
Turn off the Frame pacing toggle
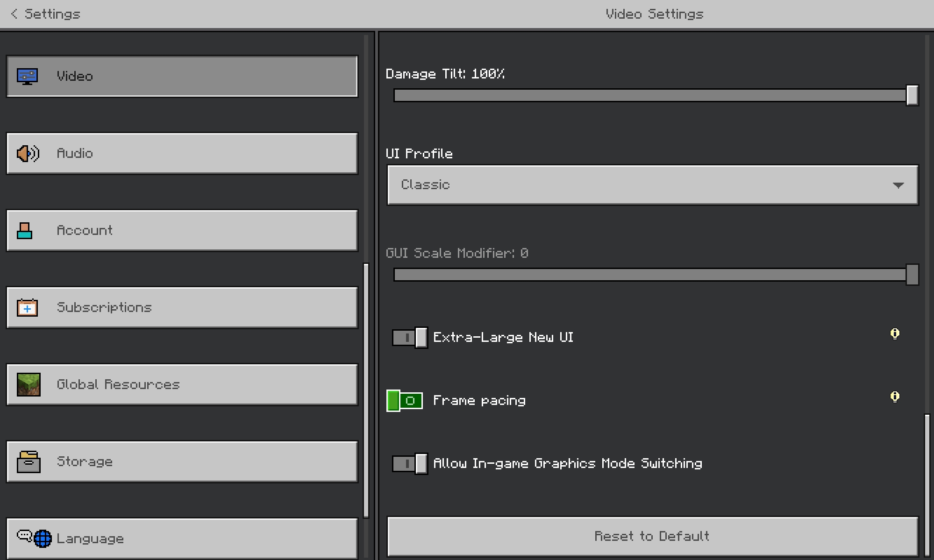[405, 400]
